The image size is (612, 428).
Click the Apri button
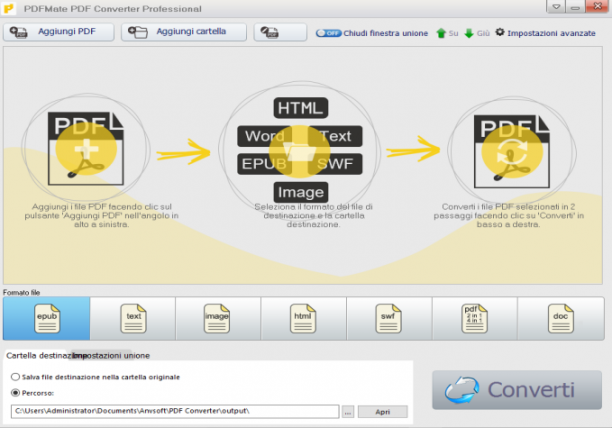click(382, 412)
